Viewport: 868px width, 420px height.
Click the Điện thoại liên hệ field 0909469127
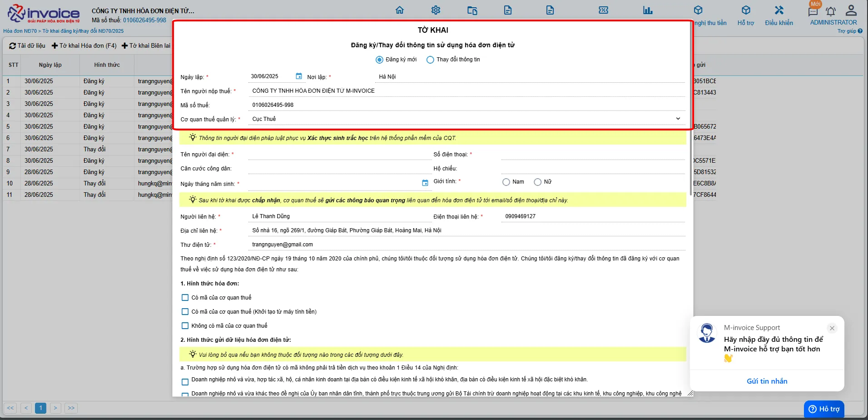coord(593,216)
